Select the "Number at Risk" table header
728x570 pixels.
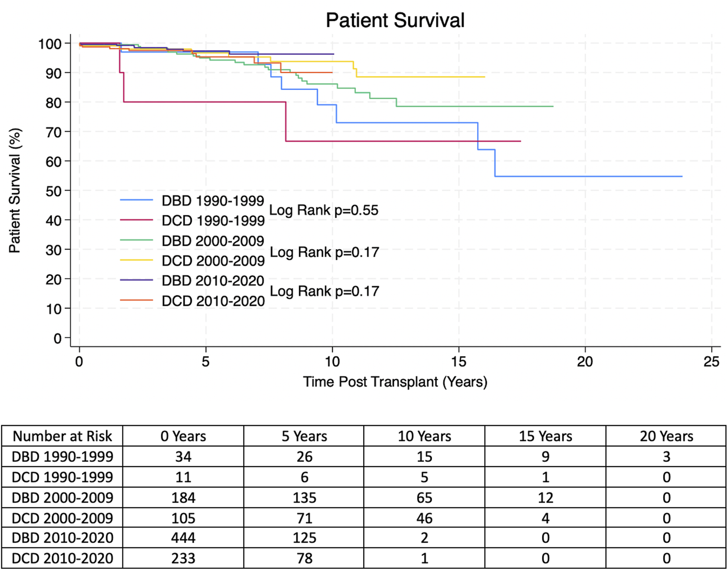(62, 436)
